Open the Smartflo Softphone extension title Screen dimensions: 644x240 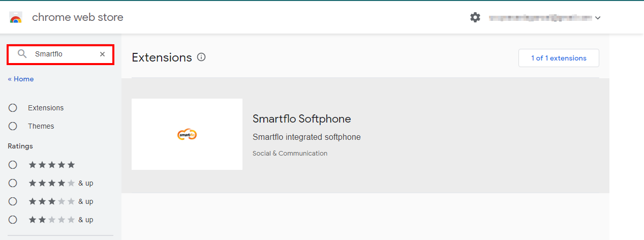click(302, 119)
